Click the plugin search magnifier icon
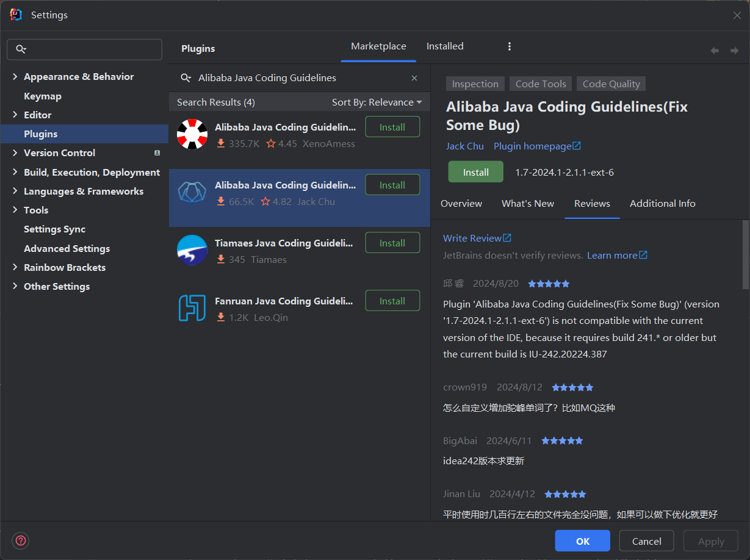 pyautogui.click(x=186, y=78)
